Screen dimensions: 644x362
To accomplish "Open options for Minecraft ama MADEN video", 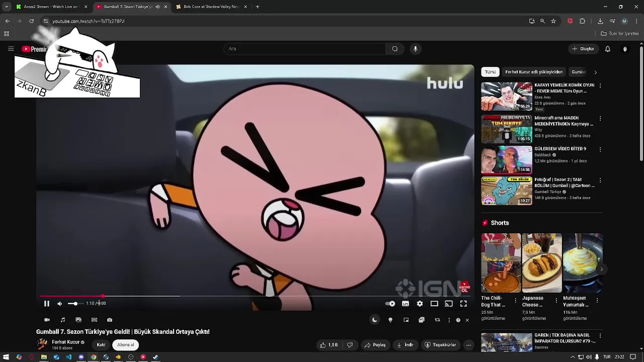I will (x=600, y=119).
